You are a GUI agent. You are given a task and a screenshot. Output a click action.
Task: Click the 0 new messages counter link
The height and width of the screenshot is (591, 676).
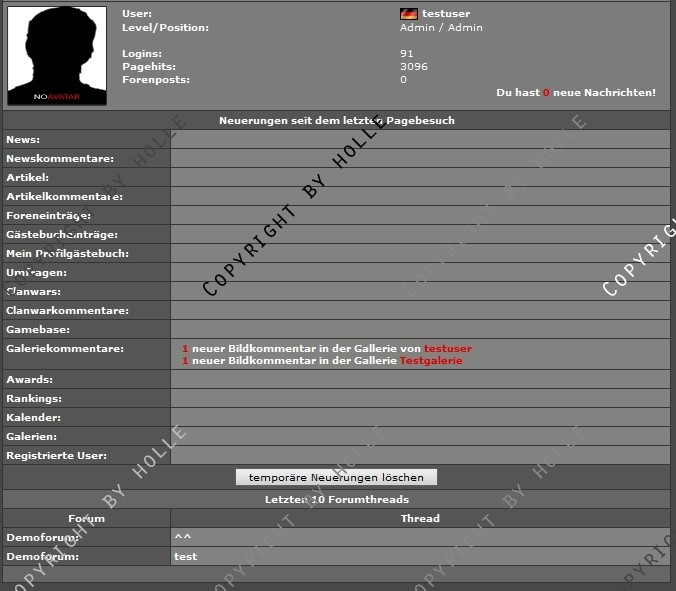coord(546,93)
